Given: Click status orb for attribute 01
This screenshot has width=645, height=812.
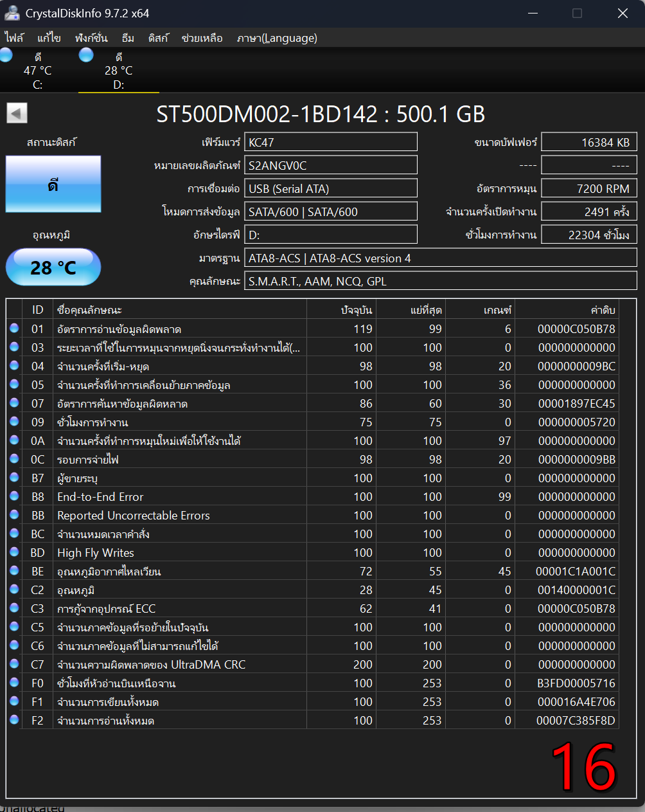Looking at the screenshot, I should pyautogui.click(x=14, y=329).
